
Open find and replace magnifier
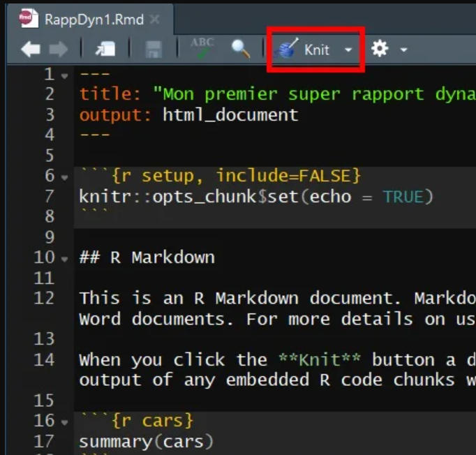coord(241,49)
